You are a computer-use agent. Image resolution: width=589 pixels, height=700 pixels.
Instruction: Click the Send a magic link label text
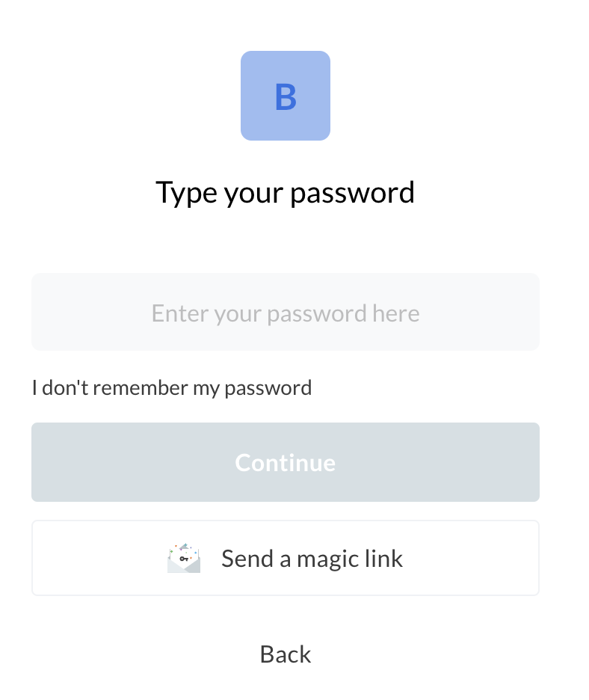coord(312,559)
